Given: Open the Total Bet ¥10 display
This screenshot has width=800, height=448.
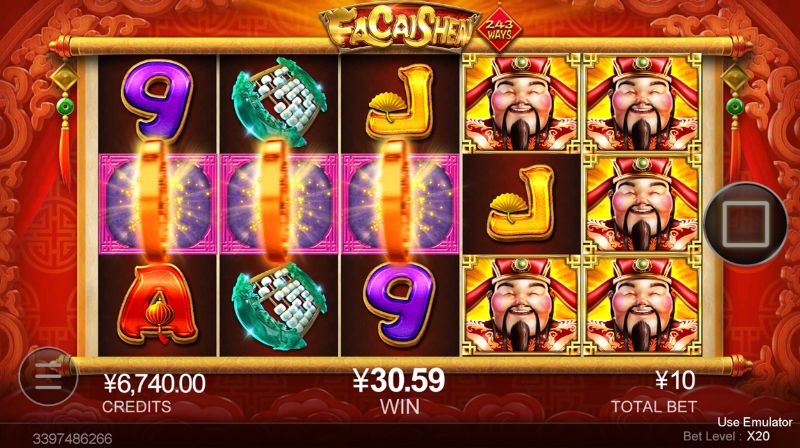Looking at the screenshot, I should click(654, 391).
